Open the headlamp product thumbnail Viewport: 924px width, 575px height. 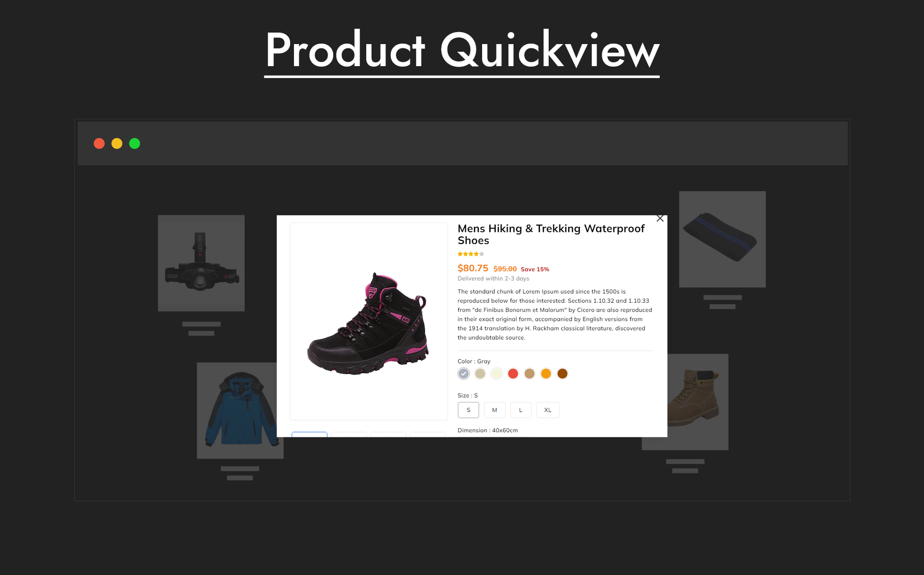coord(201,263)
